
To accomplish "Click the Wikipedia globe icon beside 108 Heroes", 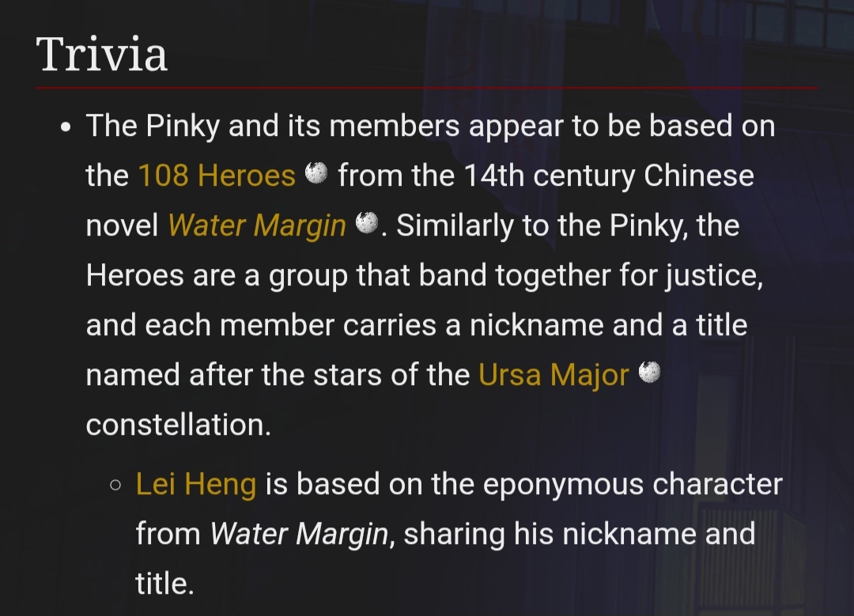I will [x=316, y=173].
